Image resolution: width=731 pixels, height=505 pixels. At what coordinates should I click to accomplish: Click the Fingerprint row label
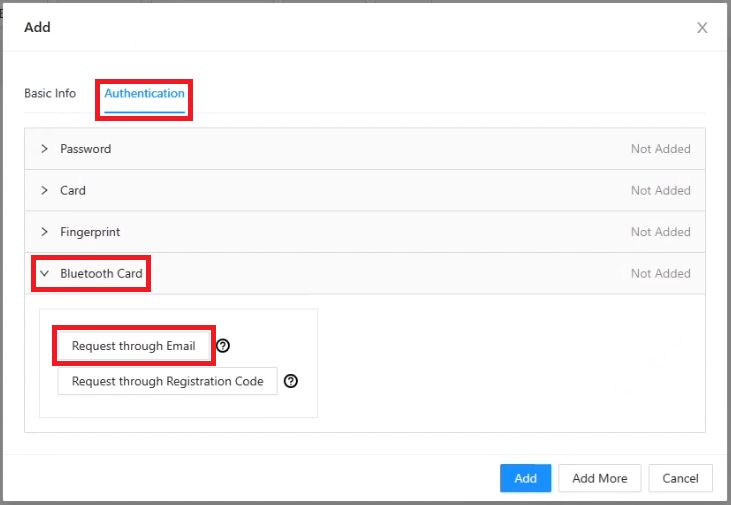coord(90,232)
